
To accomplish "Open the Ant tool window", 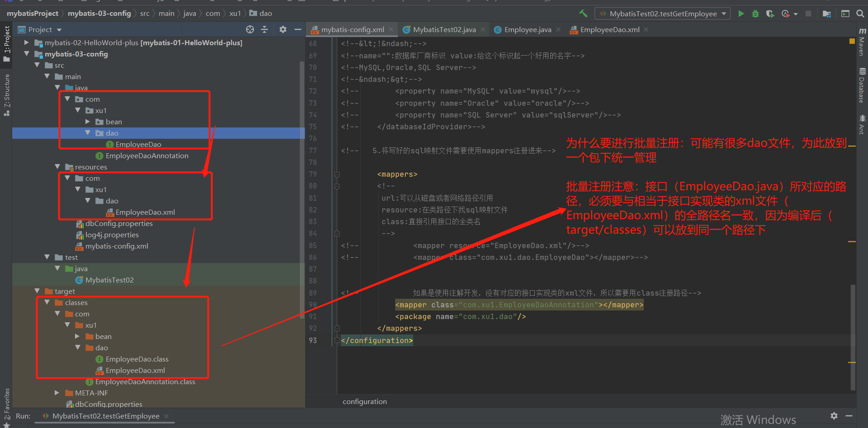I will pos(862,124).
